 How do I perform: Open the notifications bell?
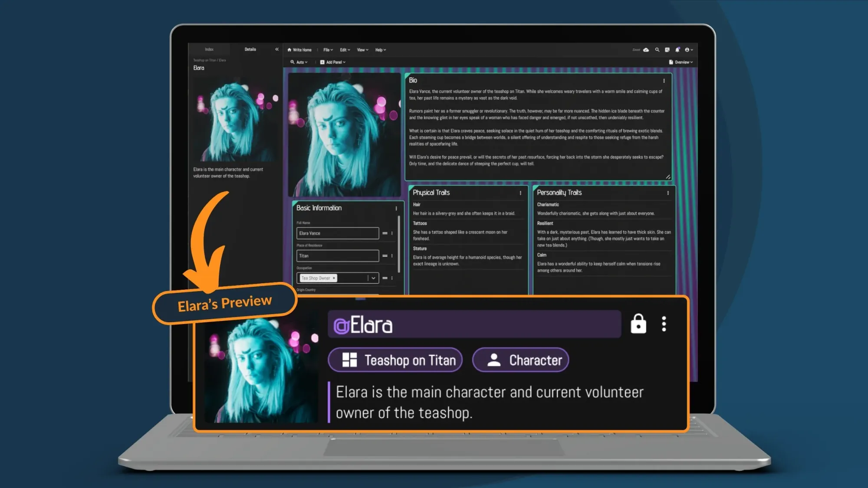coord(677,50)
